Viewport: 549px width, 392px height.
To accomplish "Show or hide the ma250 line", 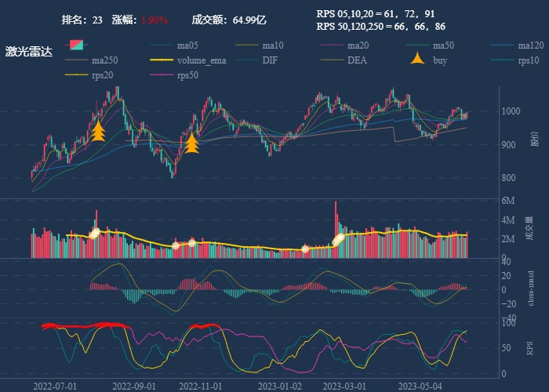I will 77,60.
